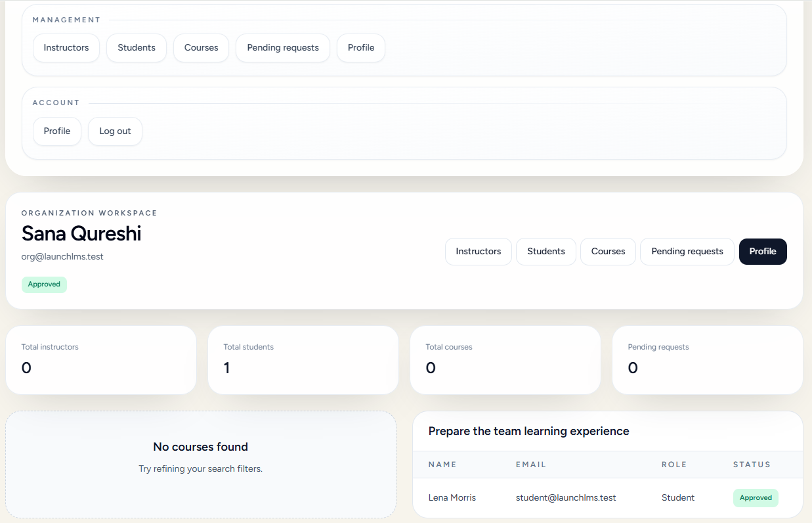View Pending requests via Management section

point(282,47)
